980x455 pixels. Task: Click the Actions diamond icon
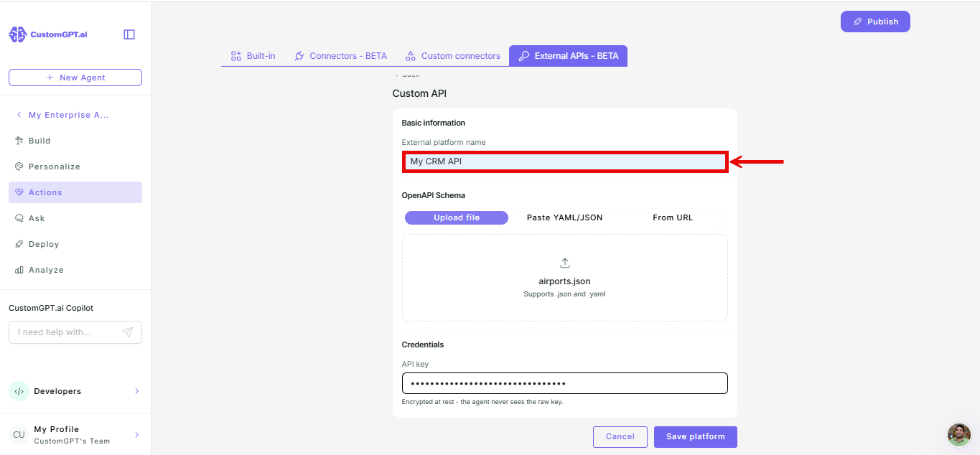click(19, 192)
